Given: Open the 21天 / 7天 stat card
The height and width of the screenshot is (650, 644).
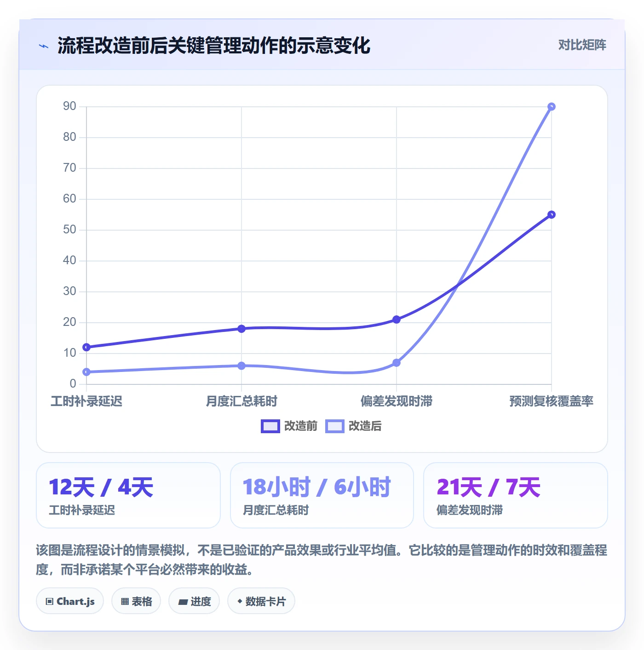Looking at the screenshot, I should [516, 495].
